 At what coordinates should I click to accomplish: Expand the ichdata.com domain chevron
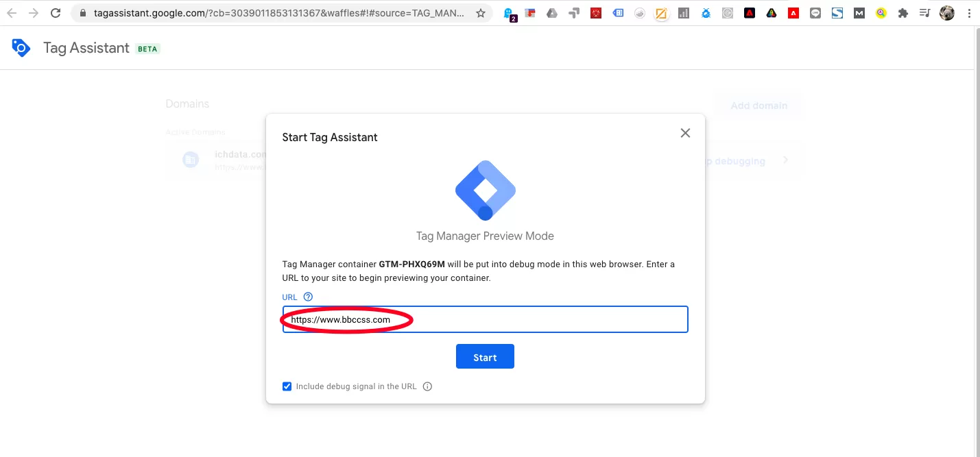[x=786, y=160]
